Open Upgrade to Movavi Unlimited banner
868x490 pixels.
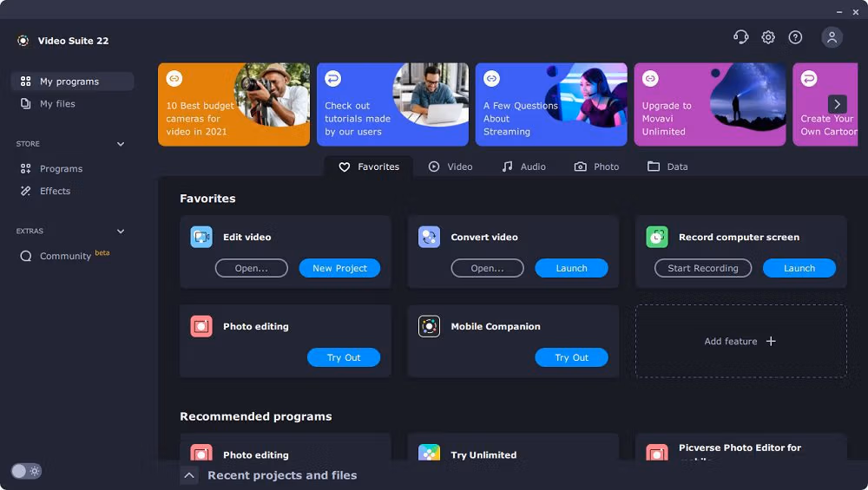click(x=710, y=105)
